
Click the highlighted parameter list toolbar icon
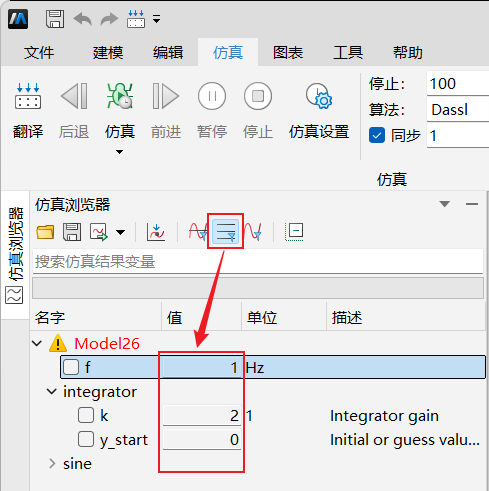[x=226, y=231]
